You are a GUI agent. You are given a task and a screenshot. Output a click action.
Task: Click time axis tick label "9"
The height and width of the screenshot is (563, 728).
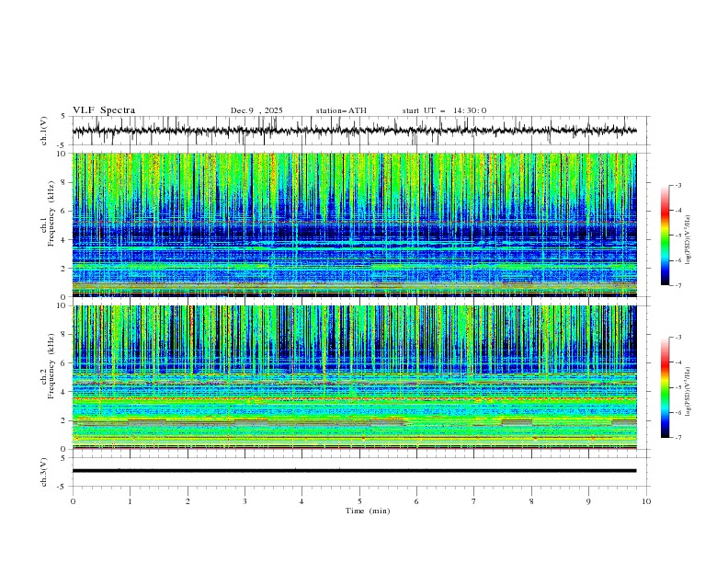pos(588,501)
